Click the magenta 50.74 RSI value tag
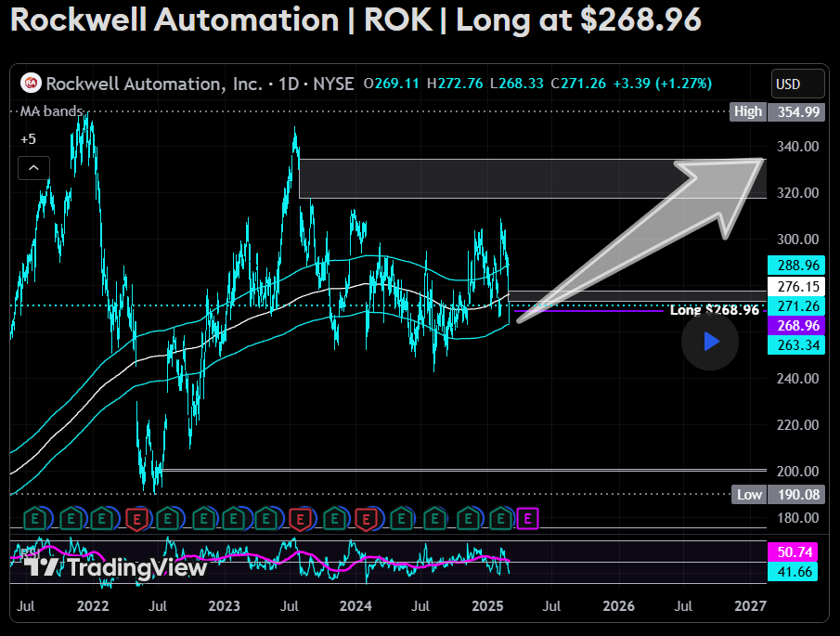Image resolution: width=840 pixels, height=636 pixels. tap(794, 552)
